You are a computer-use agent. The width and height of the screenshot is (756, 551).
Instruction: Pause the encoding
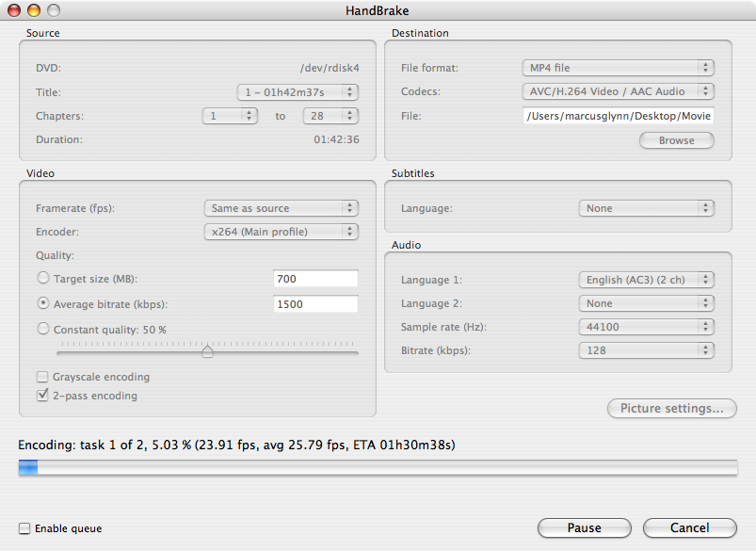click(585, 527)
